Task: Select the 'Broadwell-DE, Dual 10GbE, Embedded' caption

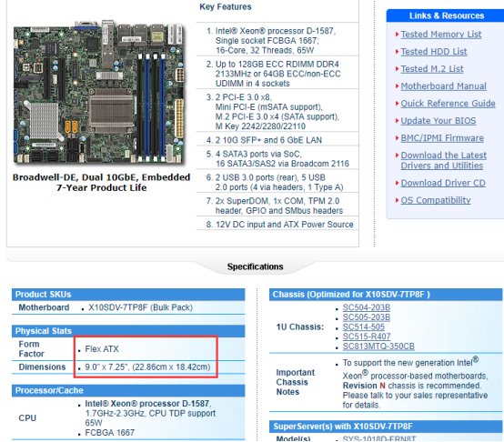Action: (101, 177)
